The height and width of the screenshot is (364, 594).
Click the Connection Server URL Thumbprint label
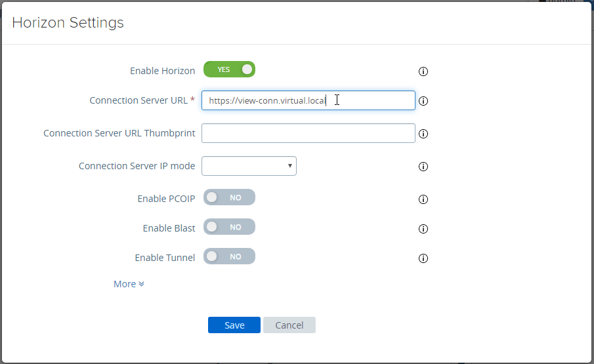pyautogui.click(x=119, y=133)
